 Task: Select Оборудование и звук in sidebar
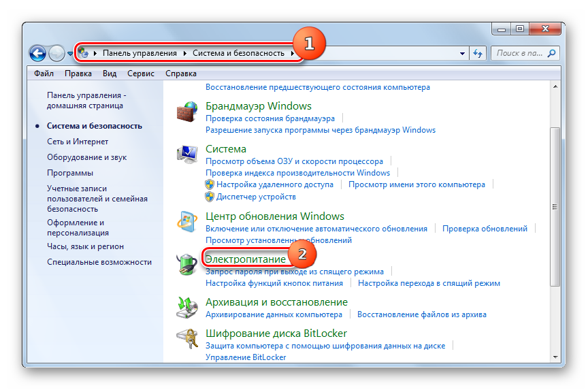pos(86,157)
